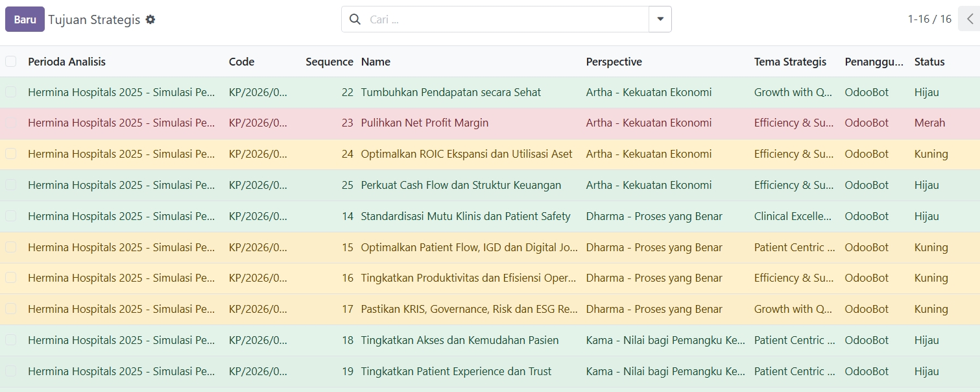Open record Tingkatkan Produktivitas dan Efisiensi
Image resolution: width=980 pixels, height=392 pixels.
[x=469, y=278]
